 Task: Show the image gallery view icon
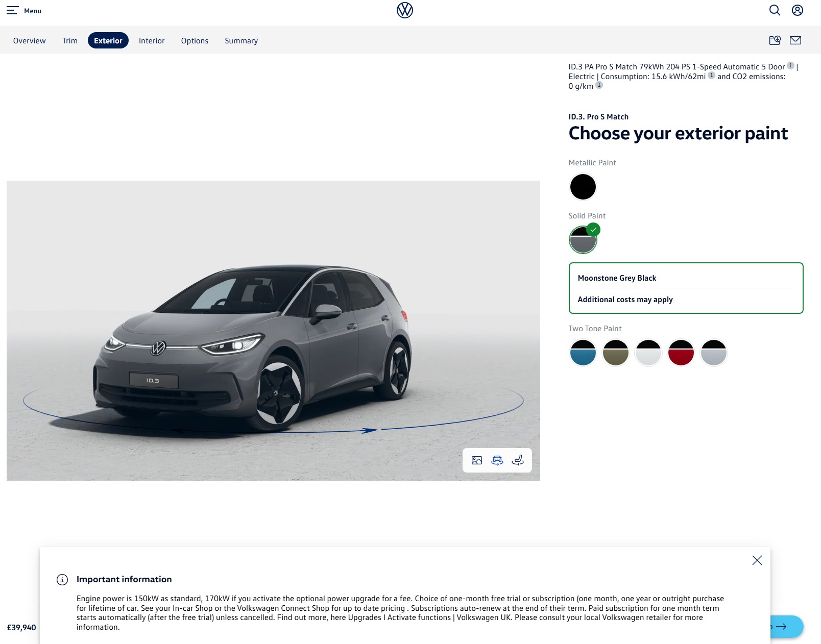[477, 460]
